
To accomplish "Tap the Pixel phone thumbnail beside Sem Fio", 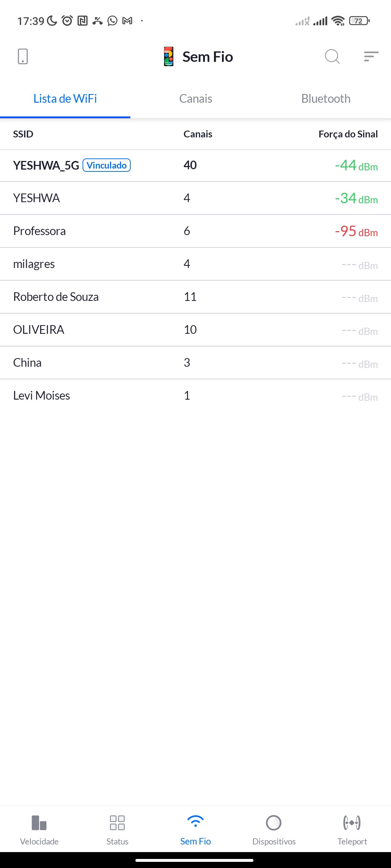I will coord(169,56).
